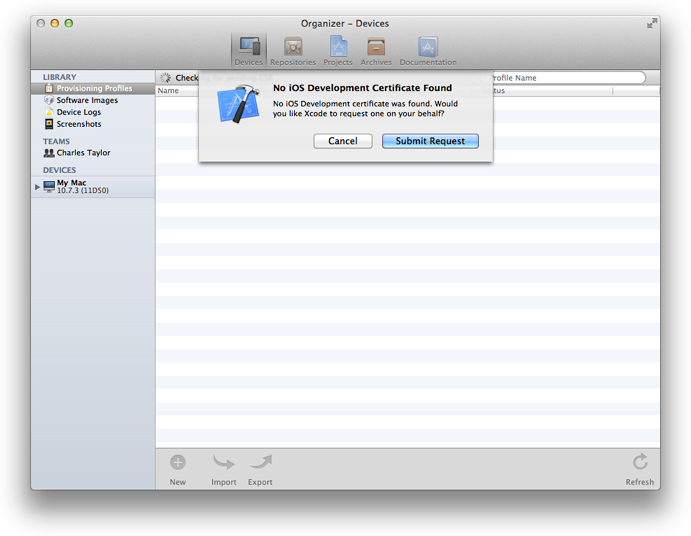Image resolution: width=691 pixels, height=536 pixels.
Task: Click the Import arrow button
Action: coord(223,470)
